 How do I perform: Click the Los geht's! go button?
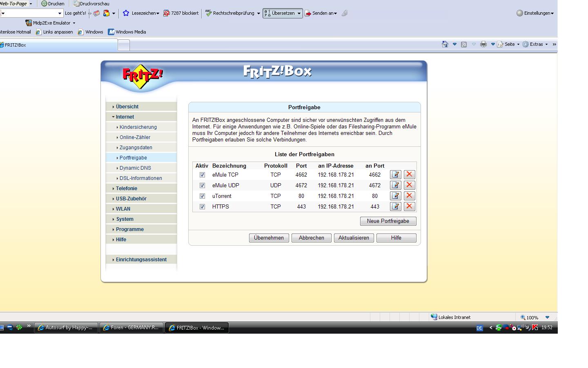pos(75,13)
